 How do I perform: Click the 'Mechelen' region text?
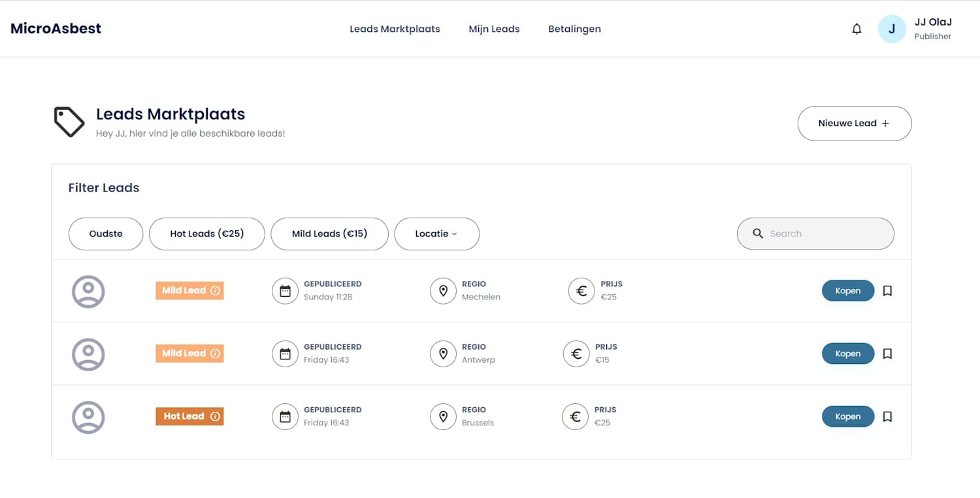click(481, 297)
